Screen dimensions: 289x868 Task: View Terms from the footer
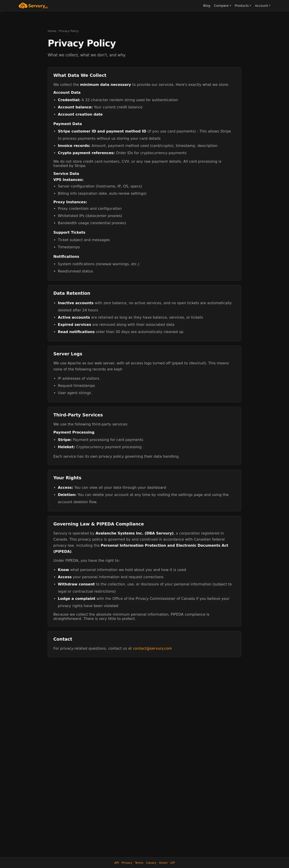[x=139, y=863]
